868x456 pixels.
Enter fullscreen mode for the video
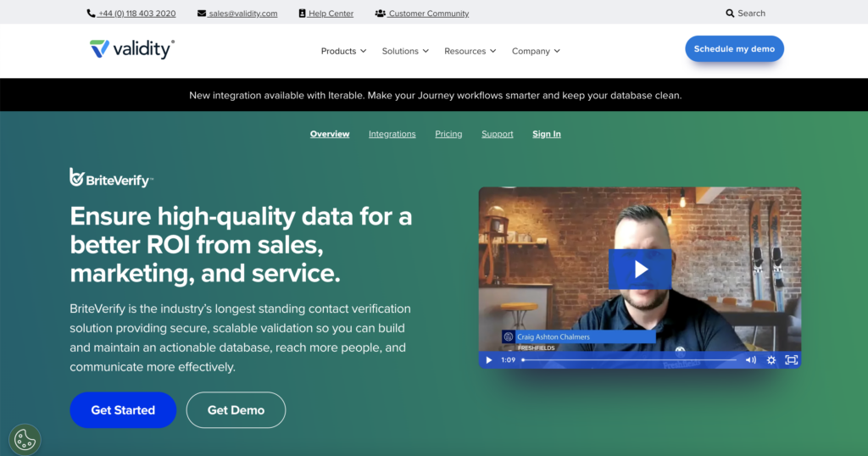click(792, 360)
